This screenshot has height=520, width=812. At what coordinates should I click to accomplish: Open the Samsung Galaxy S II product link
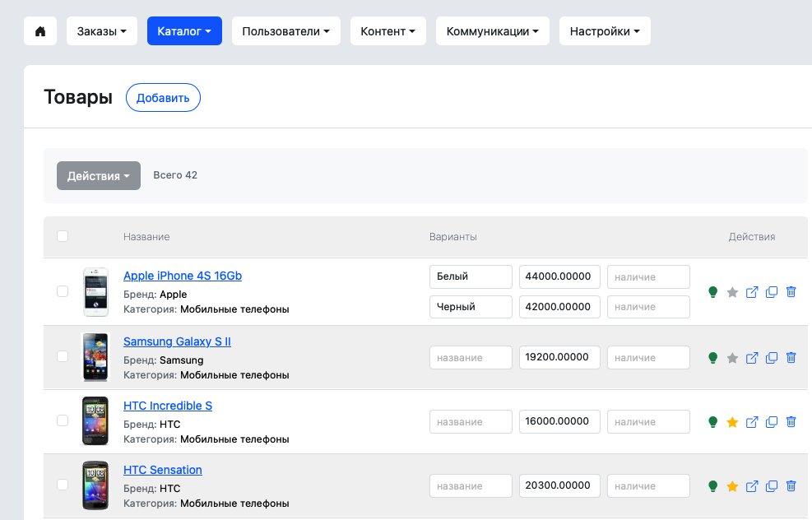pyautogui.click(x=177, y=341)
